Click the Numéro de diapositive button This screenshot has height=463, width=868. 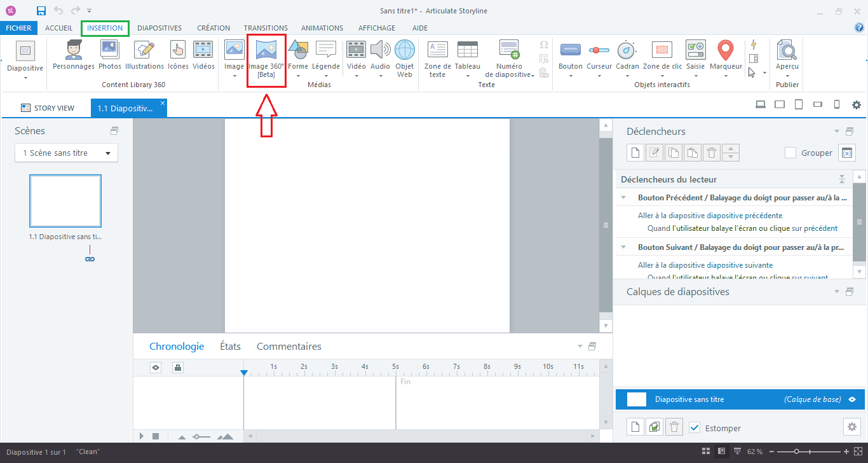pyautogui.click(x=509, y=59)
